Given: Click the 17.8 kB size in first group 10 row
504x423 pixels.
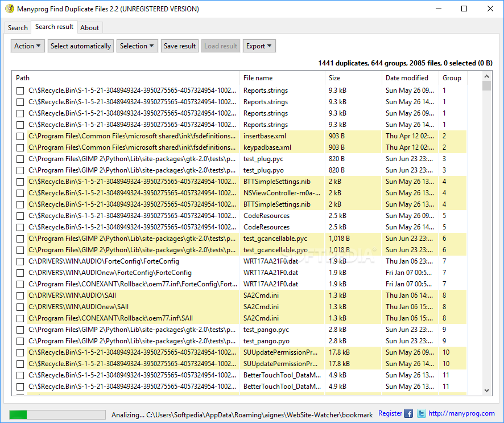Looking at the screenshot, I should 339,352.
